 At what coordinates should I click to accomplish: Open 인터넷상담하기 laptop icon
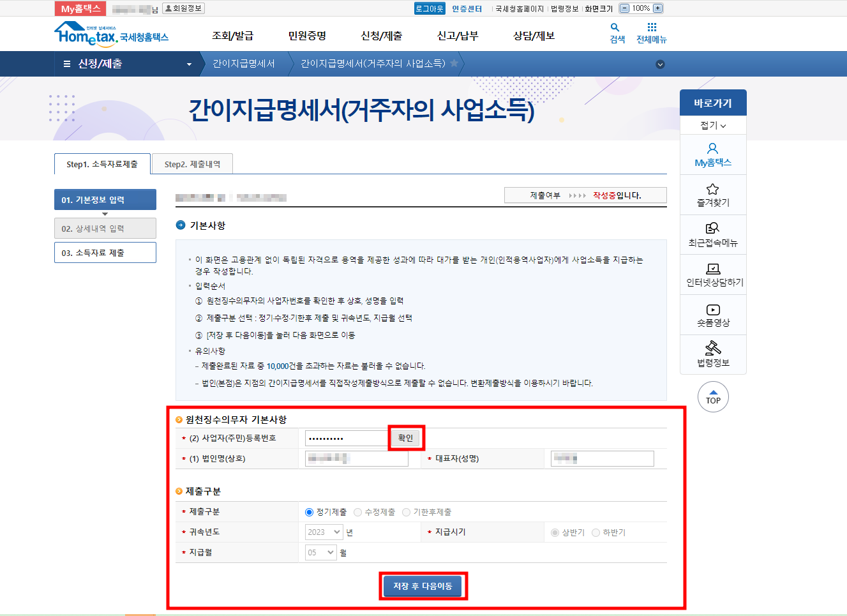point(713,269)
